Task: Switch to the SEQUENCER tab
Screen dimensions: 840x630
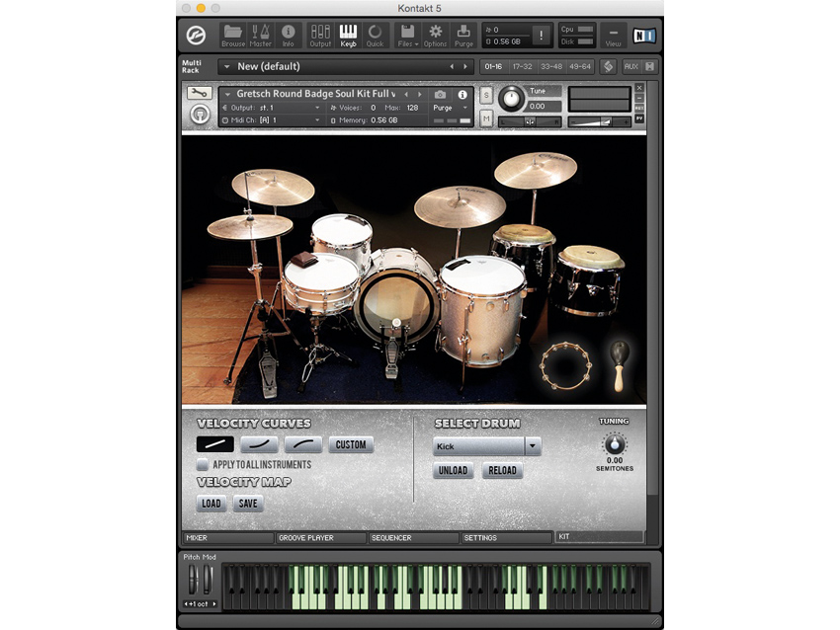Action: 413,538
